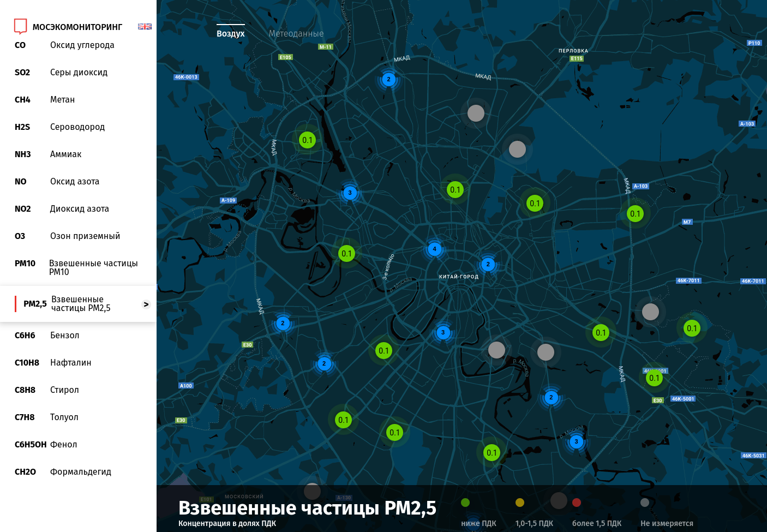Screen dimensions: 767x532
Task: Select the Воздух tab
Action: tap(230, 34)
